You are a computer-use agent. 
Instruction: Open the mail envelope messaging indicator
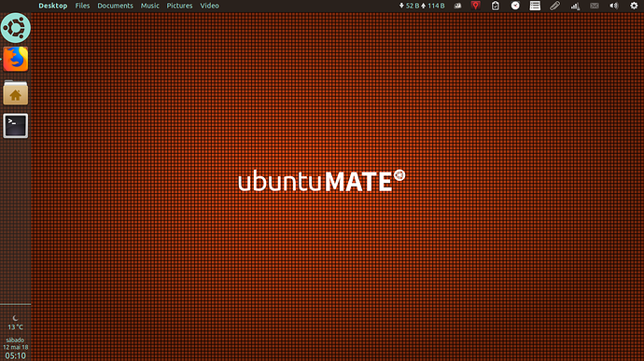click(x=595, y=6)
